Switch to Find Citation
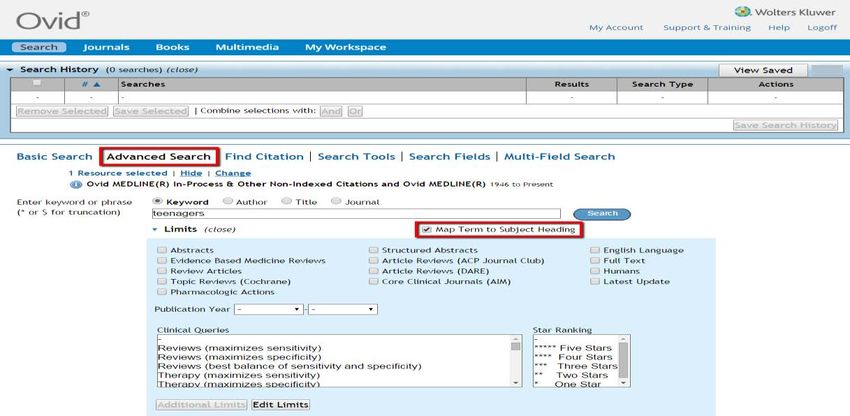Screen dimensions: 850x416 (x=264, y=157)
